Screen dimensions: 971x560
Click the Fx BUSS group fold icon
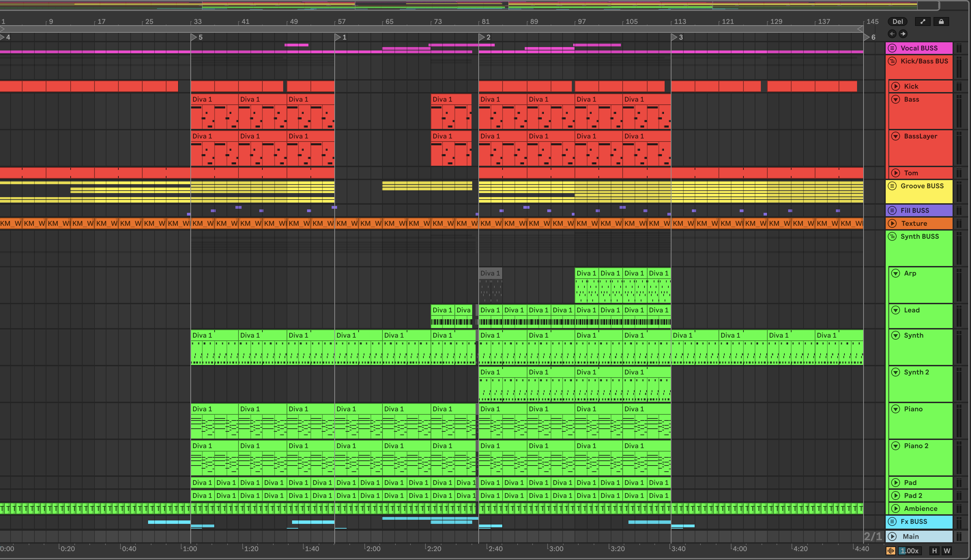[892, 521]
